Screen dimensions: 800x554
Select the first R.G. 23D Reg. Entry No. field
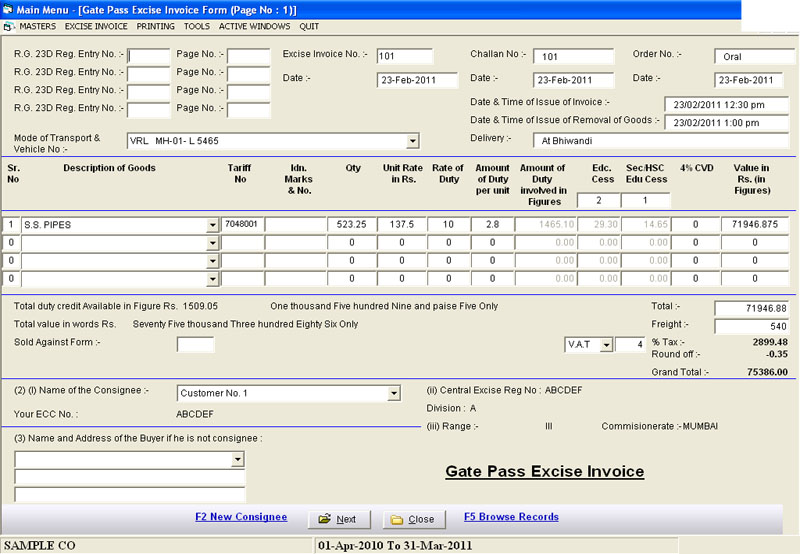pos(148,56)
